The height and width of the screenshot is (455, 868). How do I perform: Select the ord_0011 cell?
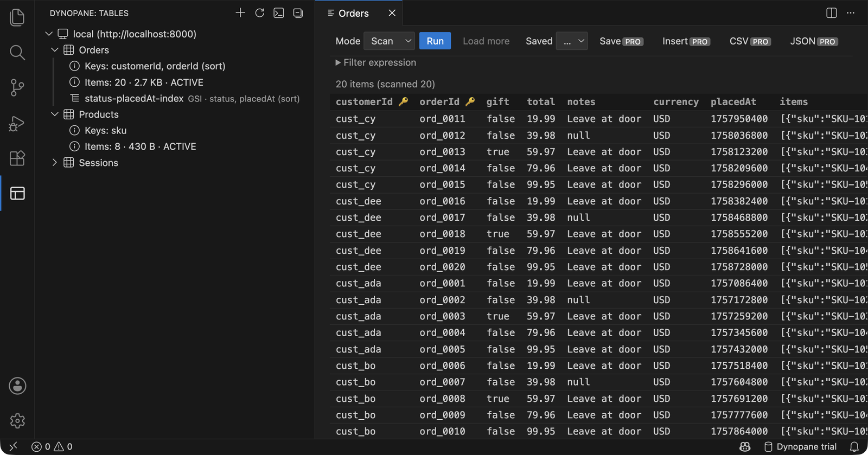pyautogui.click(x=442, y=119)
